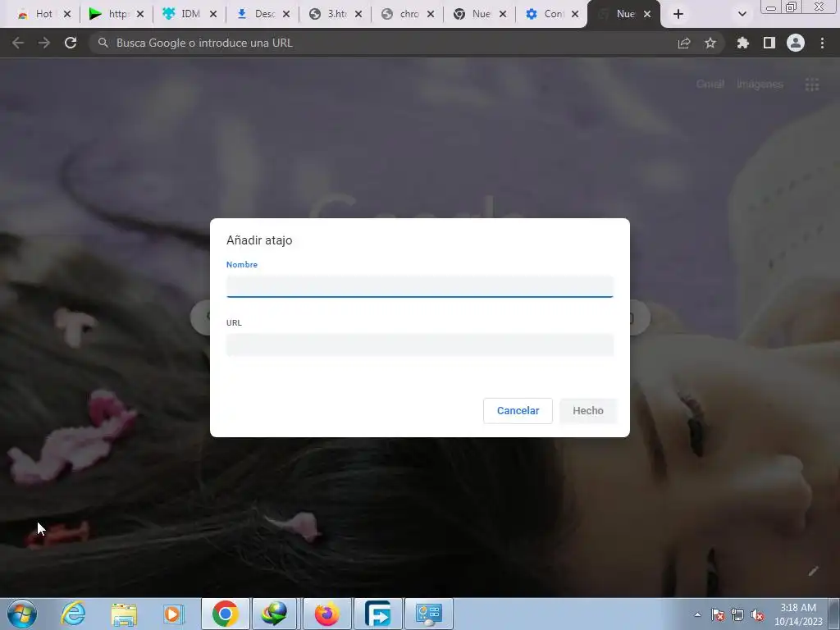This screenshot has height=630, width=840.
Task: Click the network tray icon
Action: [x=737, y=614]
